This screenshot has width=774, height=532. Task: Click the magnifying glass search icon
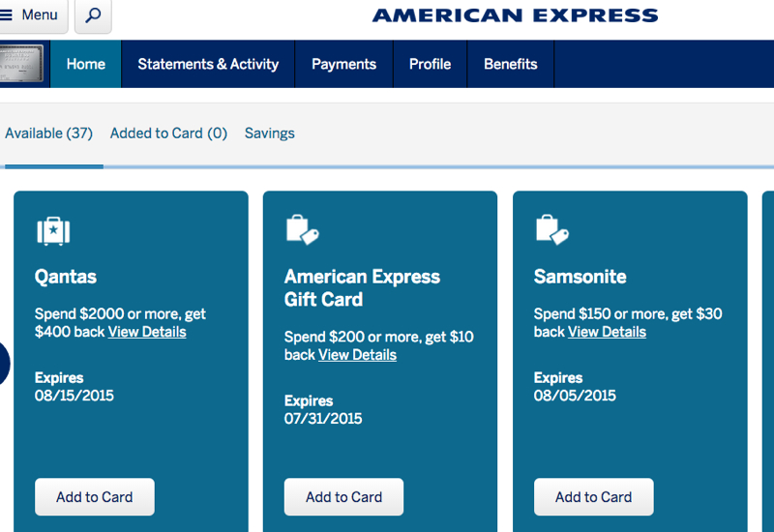pyautogui.click(x=93, y=15)
